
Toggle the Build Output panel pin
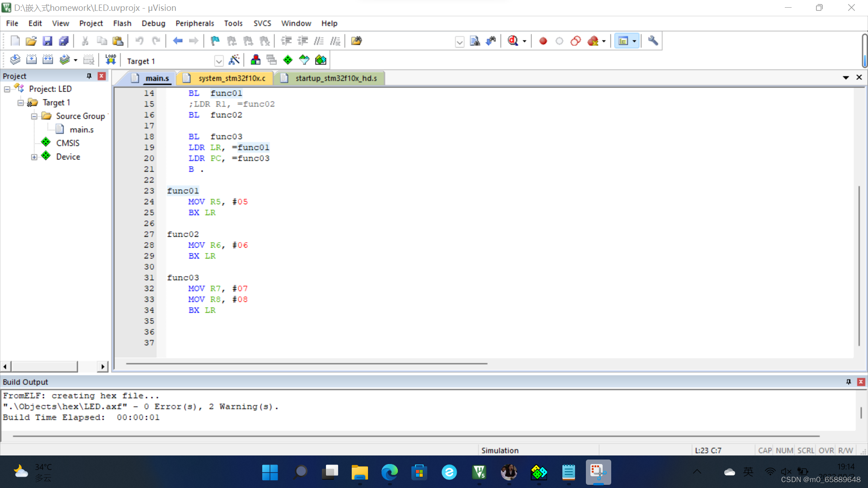849,382
